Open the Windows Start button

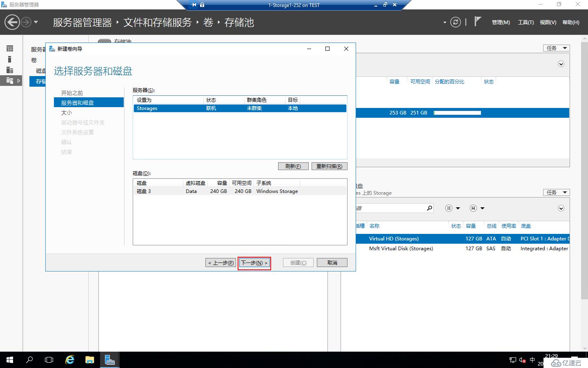coord(10,360)
